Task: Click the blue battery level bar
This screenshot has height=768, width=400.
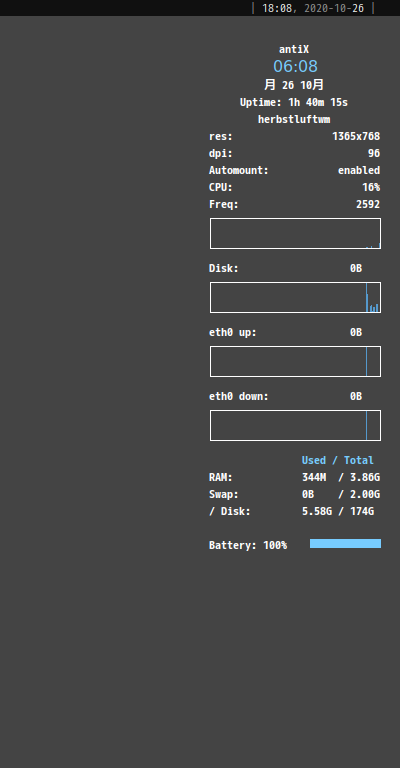Action: click(x=345, y=544)
